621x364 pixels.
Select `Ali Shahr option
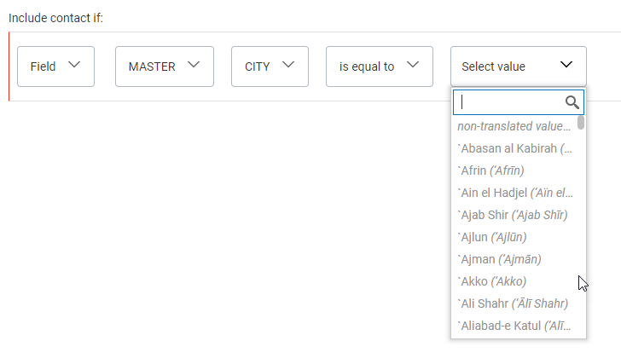[x=514, y=303]
